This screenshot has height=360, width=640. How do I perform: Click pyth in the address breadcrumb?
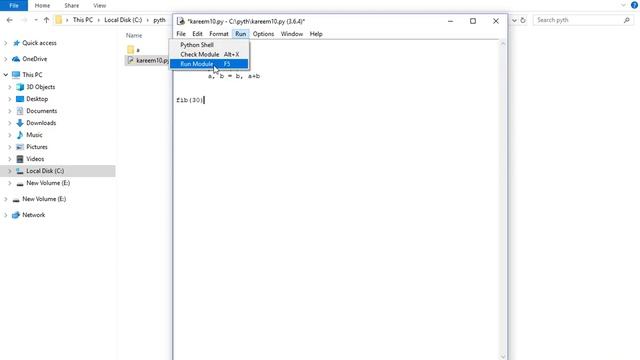coord(159,20)
